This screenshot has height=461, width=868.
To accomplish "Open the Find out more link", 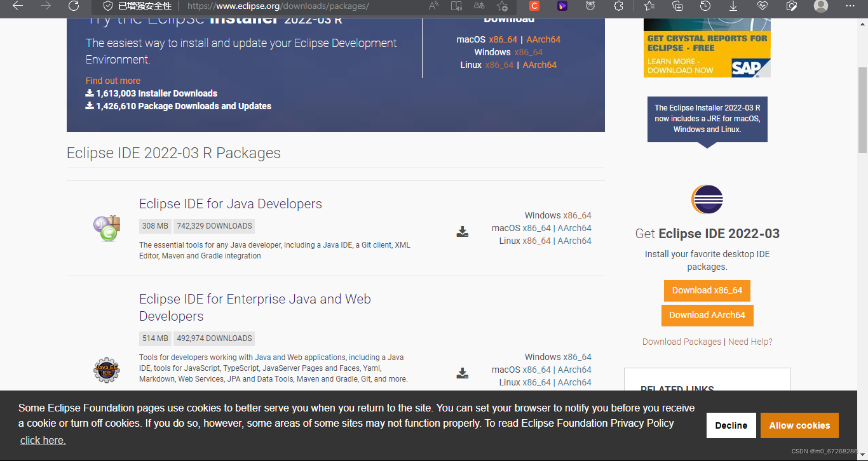I will point(113,81).
